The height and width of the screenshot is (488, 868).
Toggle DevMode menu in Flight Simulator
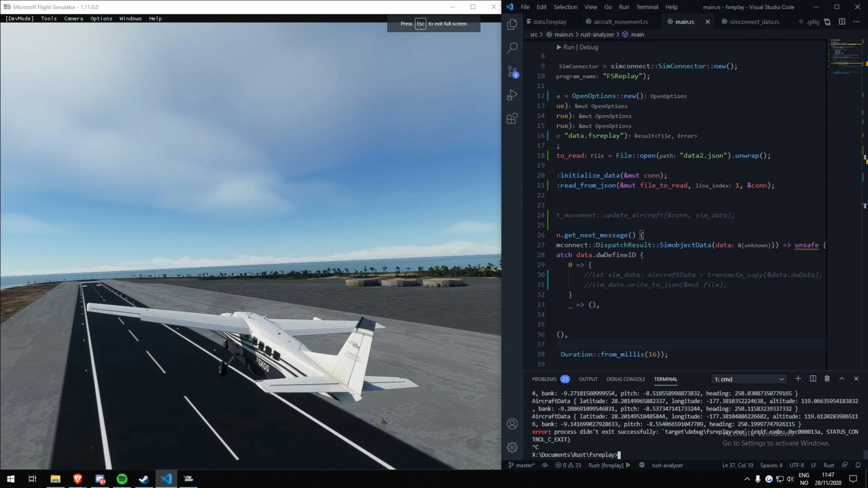click(x=20, y=19)
